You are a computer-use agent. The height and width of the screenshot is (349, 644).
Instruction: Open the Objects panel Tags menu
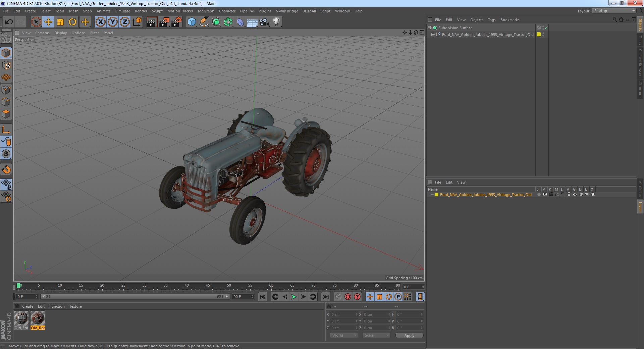click(x=491, y=20)
